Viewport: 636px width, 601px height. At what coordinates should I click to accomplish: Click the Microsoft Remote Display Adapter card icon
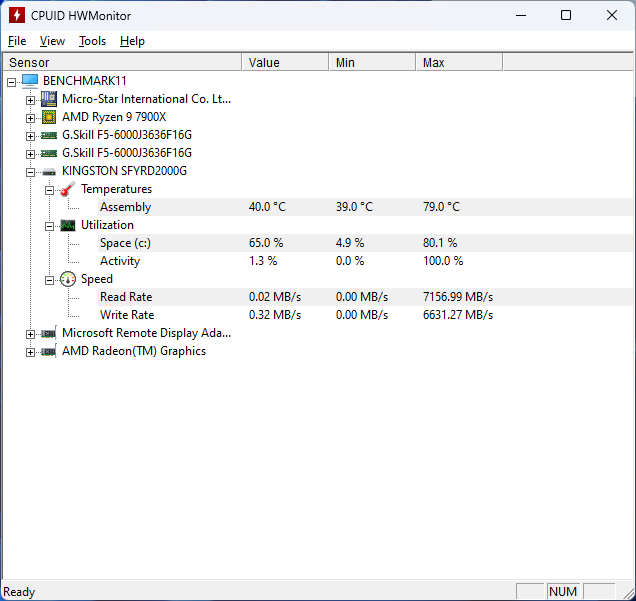pos(49,333)
